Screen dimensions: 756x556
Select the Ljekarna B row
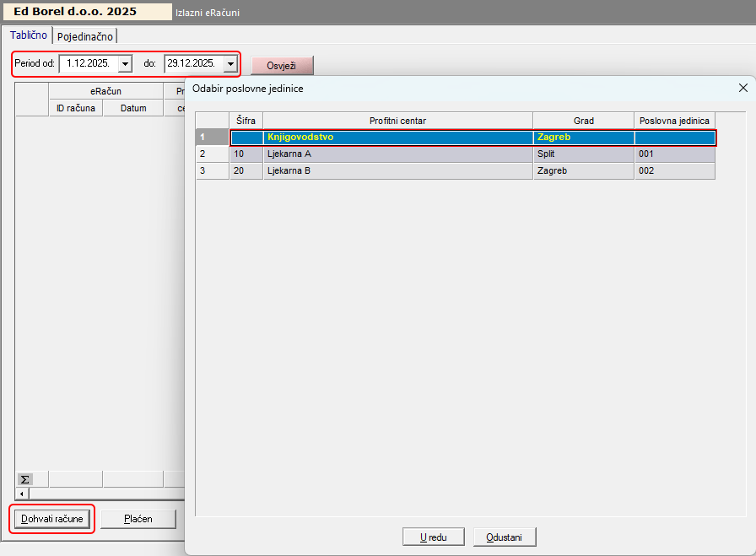(x=397, y=171)
